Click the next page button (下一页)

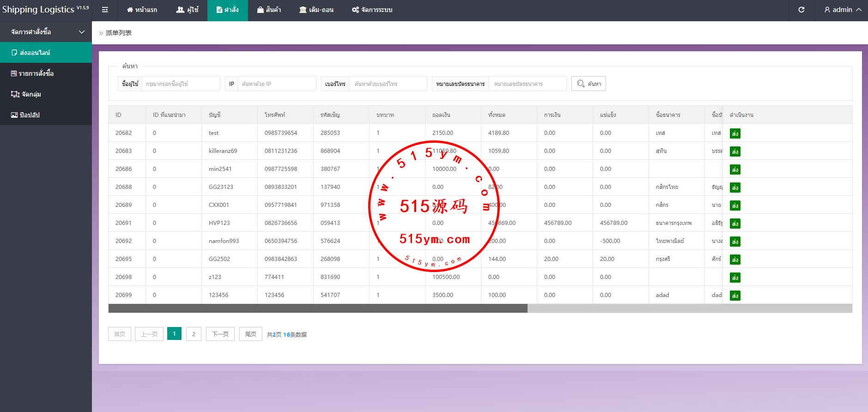(220, 334)
